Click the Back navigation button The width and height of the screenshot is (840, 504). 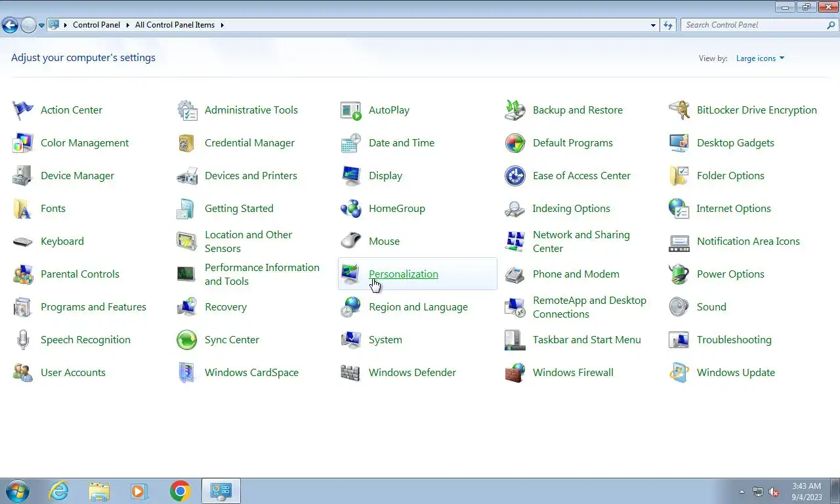pos(10,26)
